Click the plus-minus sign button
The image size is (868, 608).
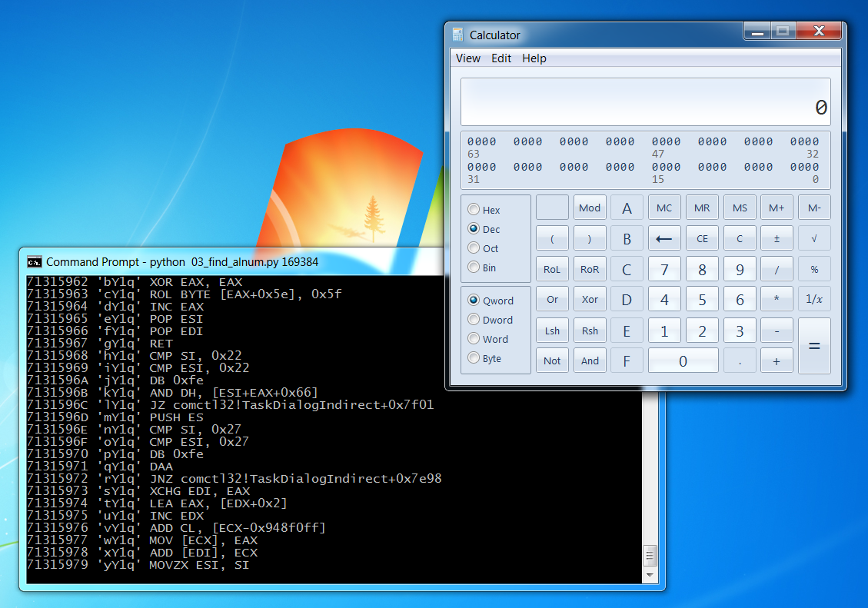tap(776, 238)
